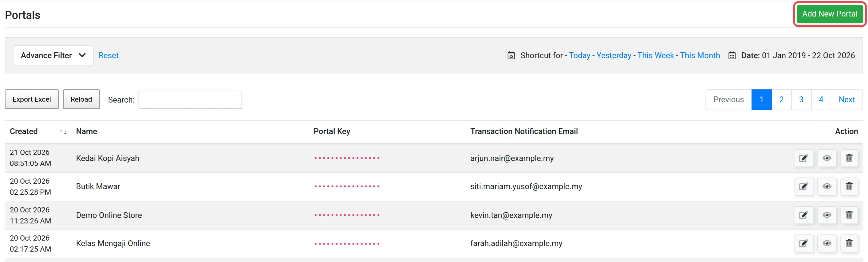Choose the This Week shortcut
Image resolution: width=868 pixels, height=262 pixels.
(656, 55)
